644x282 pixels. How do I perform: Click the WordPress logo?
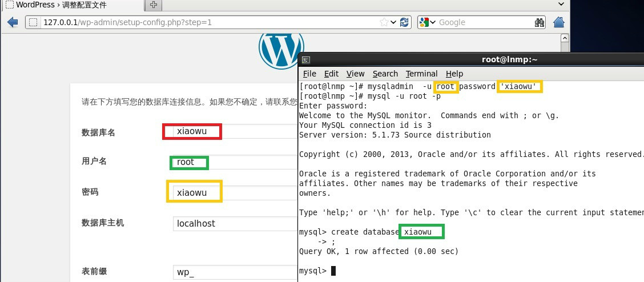pos(281,47)
